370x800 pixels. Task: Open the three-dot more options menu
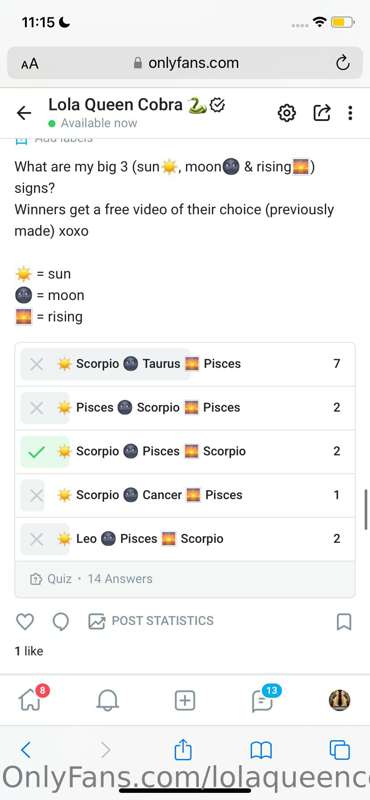350,113
